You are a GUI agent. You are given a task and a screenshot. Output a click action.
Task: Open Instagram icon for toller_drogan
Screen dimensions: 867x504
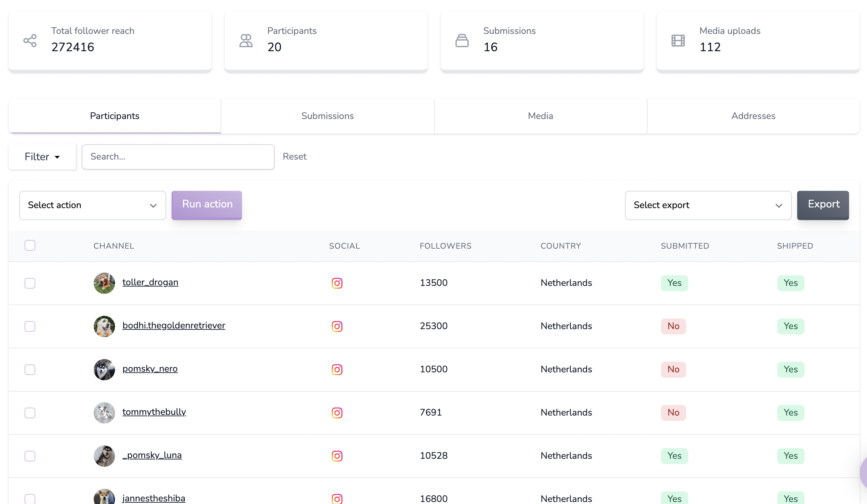click(337, 283)
